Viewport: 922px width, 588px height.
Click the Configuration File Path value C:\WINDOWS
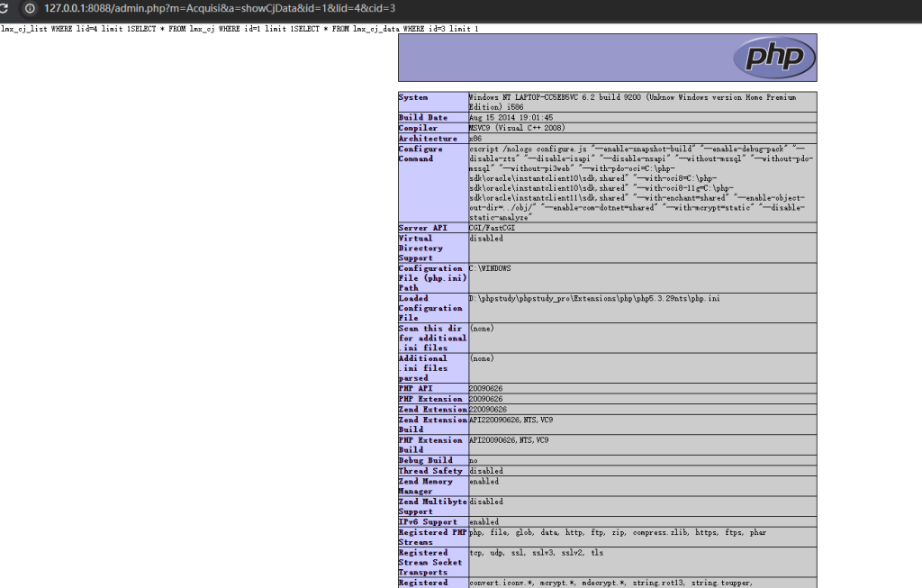[491, 268]
